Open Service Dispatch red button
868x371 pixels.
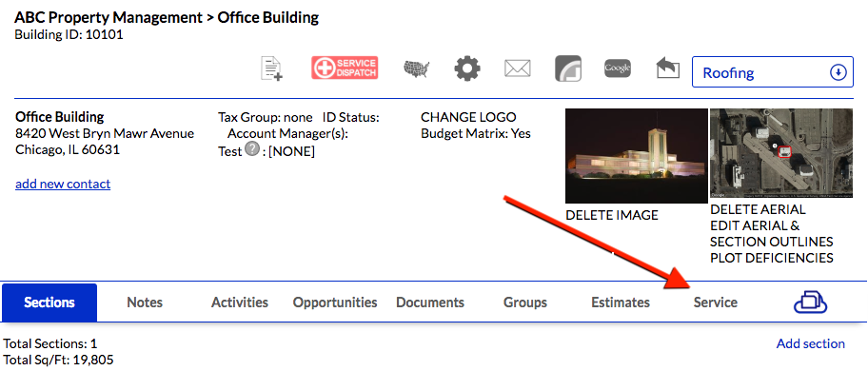point(345,68)
